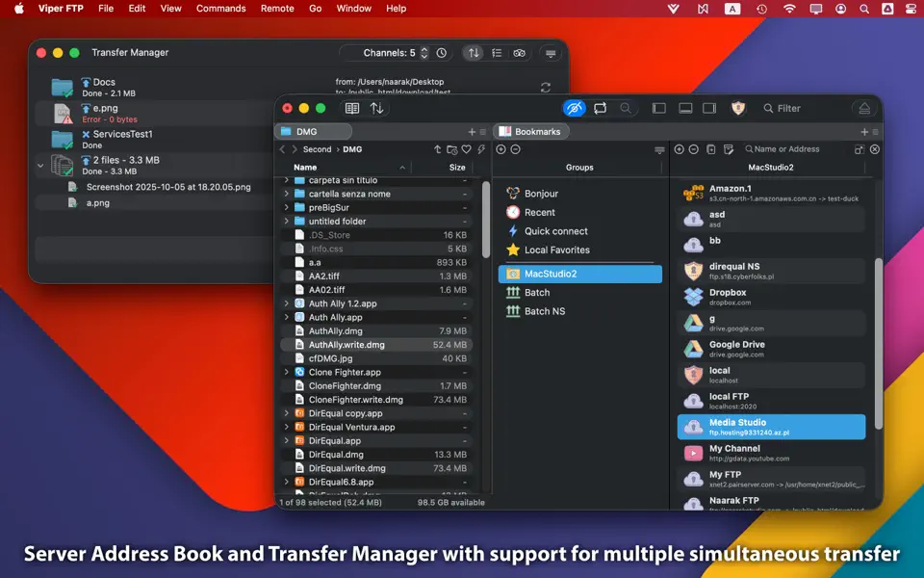Select the eject icon near the Filter field
924x578 pixels.
pyautogui.click(x=865, y=108)
